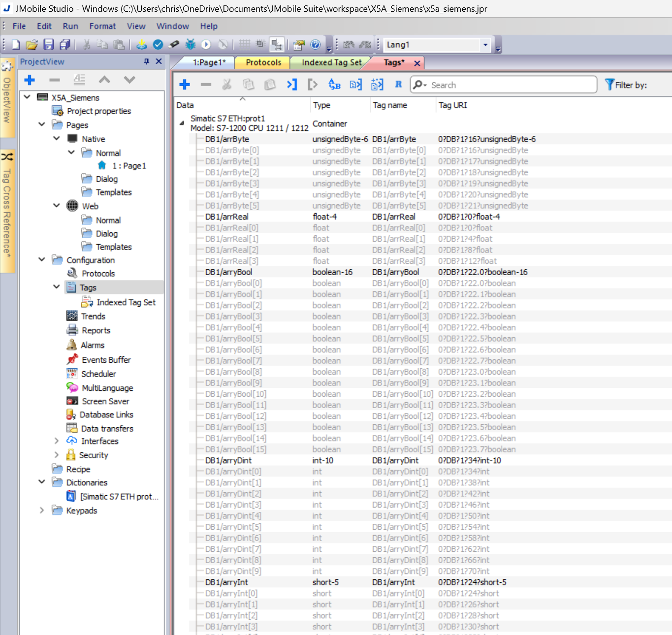The height and width of the screenshot is (635, 672).
Task: Open the File menu
Action: point(19,26)
